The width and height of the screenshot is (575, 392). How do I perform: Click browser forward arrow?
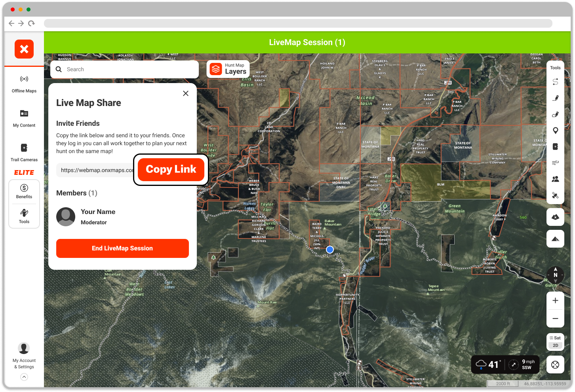21,23
